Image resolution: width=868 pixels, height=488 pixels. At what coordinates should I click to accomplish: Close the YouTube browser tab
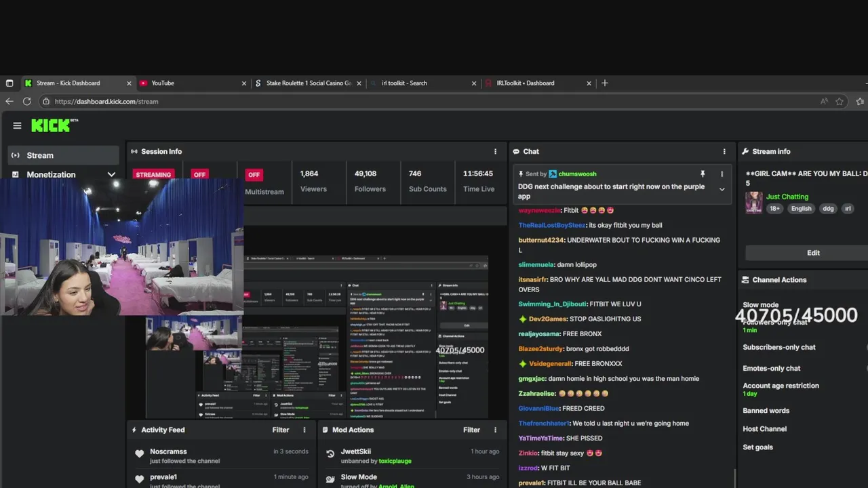[x=244, y=83]
